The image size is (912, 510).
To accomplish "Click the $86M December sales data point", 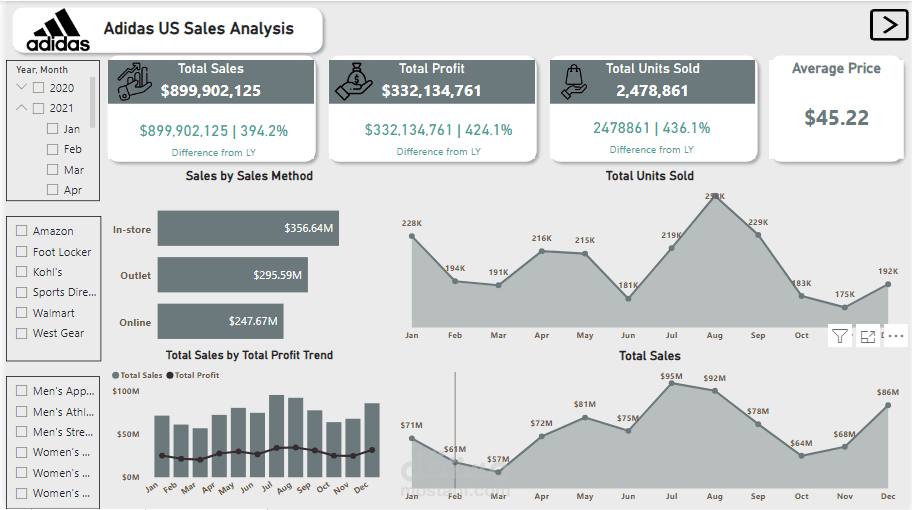I will point(888,405).
